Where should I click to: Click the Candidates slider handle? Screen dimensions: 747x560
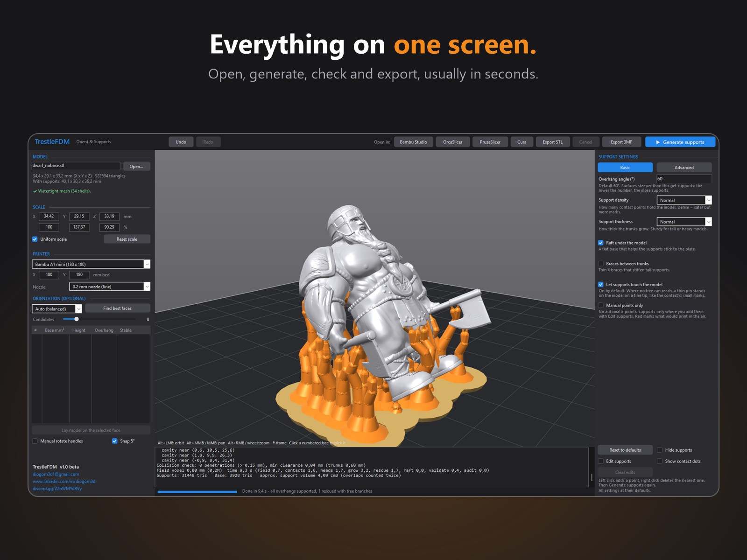tap(77, 319)
